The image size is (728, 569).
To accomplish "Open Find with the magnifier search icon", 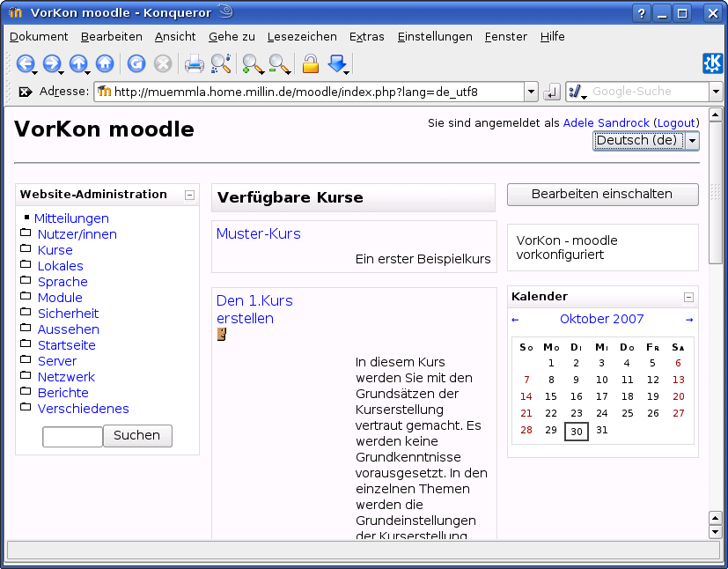I will 221,63.
